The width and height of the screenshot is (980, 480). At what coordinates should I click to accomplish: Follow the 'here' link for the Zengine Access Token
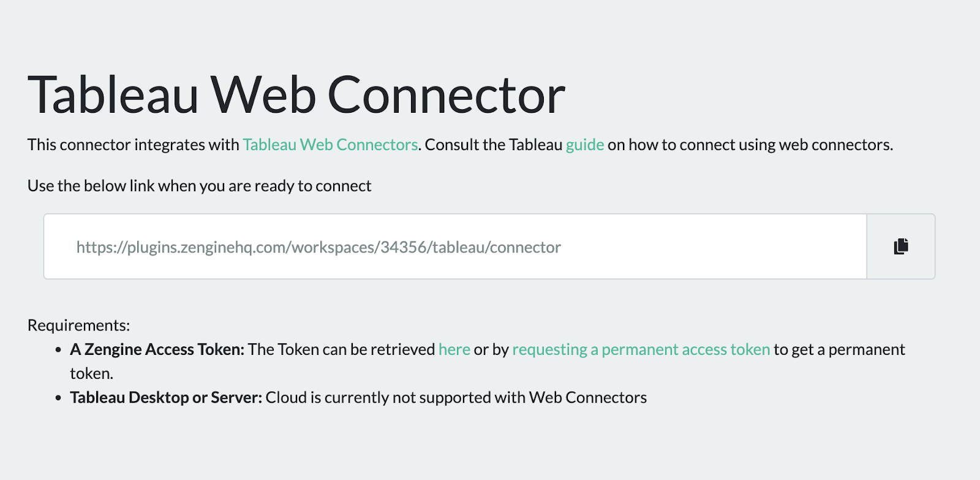pos(454,349)
